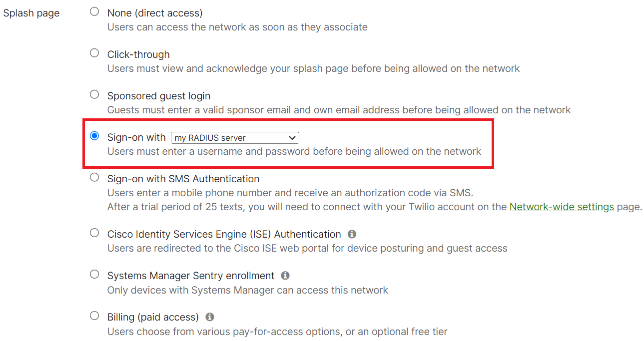The height and width of the screenshot is (341, 644).
Task: Click the Sign-on with SMS Authentication label
Action: click(x=183, y=179)
